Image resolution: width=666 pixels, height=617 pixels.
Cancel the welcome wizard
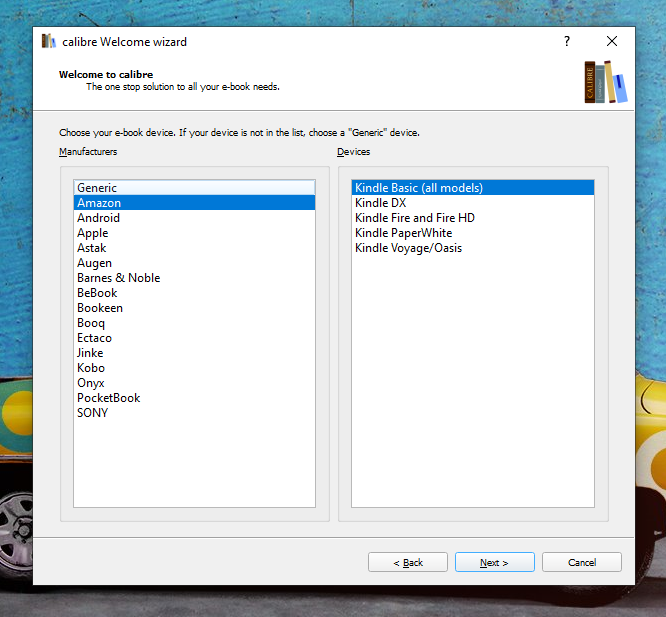[x=581, y=562]
